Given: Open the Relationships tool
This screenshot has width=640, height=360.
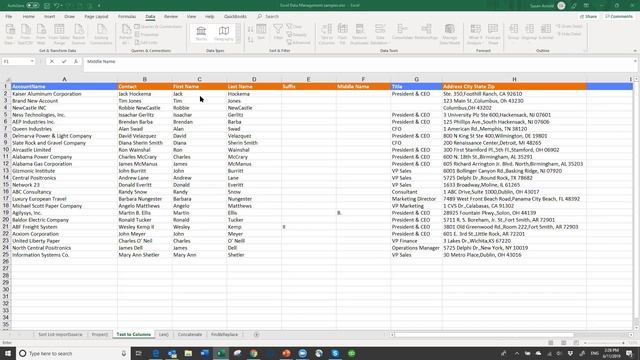Looking at the screenshot, I should pos(426,32).
